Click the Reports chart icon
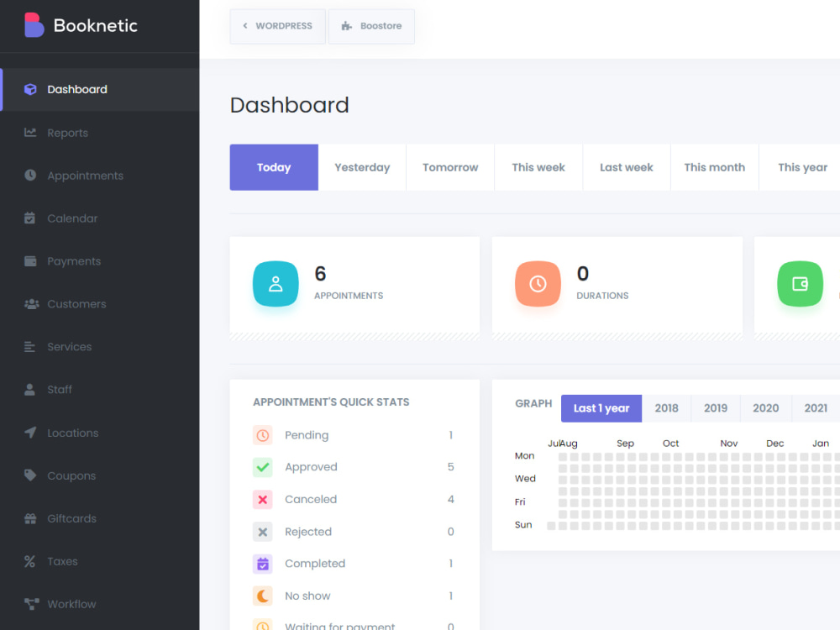The height and width of the screenshot is (630, 840). 30,133
